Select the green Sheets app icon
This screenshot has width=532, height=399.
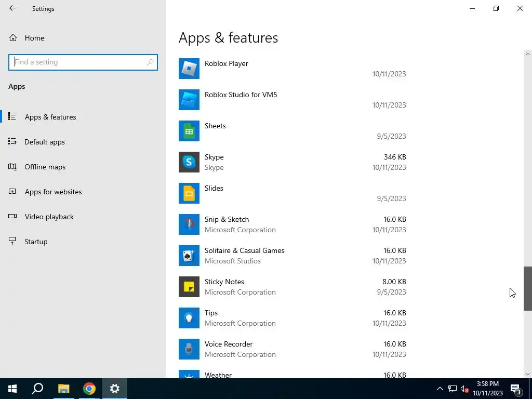coord(189,131)
